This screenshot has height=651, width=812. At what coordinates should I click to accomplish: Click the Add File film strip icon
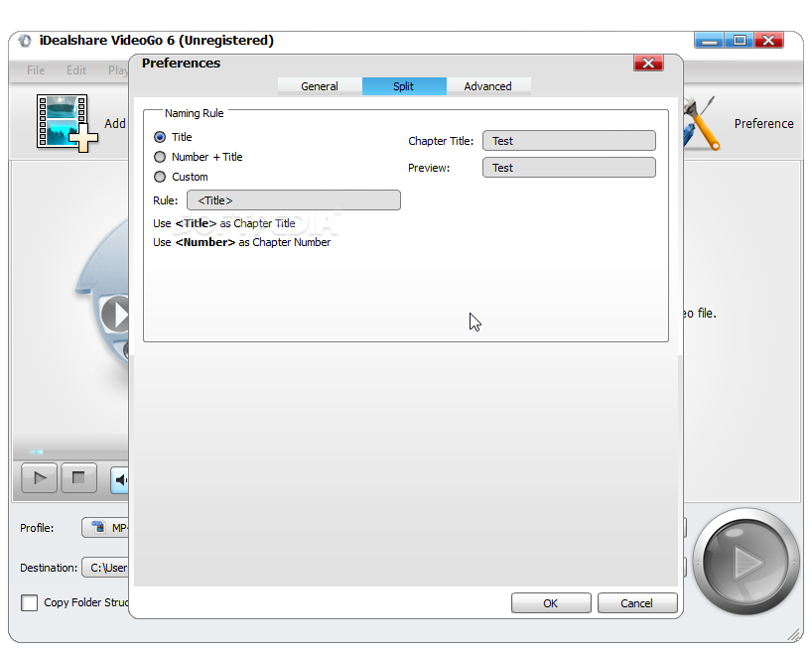click(67, 123)
